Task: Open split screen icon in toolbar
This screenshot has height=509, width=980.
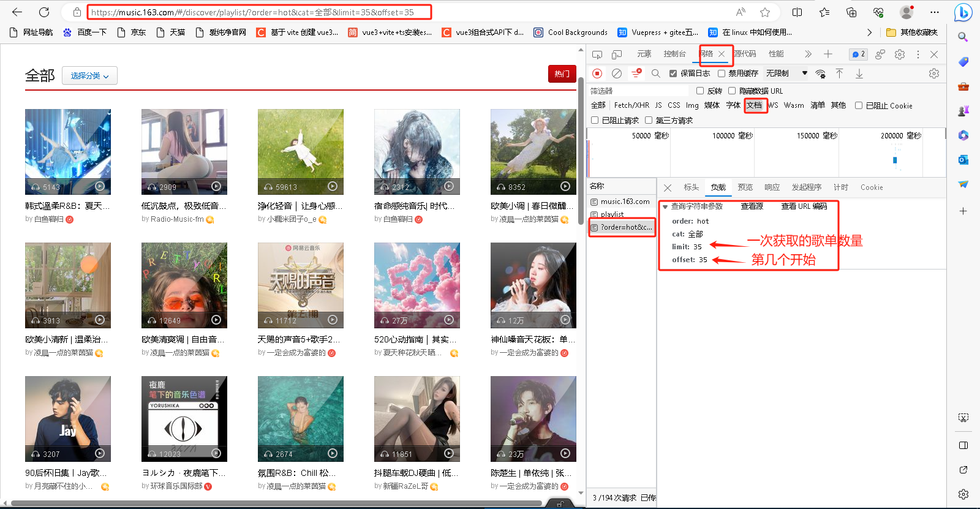Action: [797, 12]
